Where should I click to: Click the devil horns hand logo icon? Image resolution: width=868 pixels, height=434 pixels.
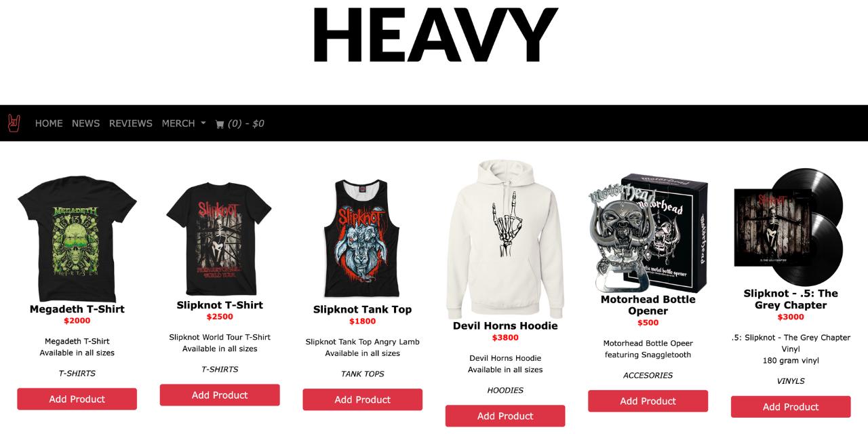coord(14,123)
